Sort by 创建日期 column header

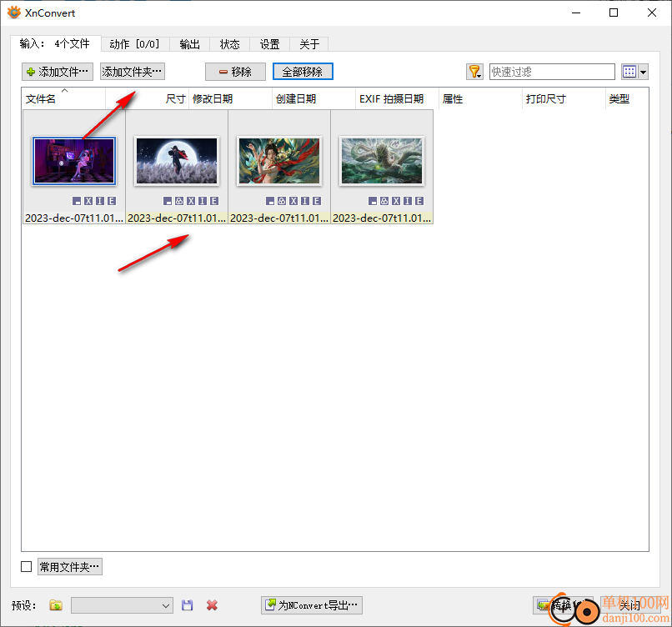313,98
